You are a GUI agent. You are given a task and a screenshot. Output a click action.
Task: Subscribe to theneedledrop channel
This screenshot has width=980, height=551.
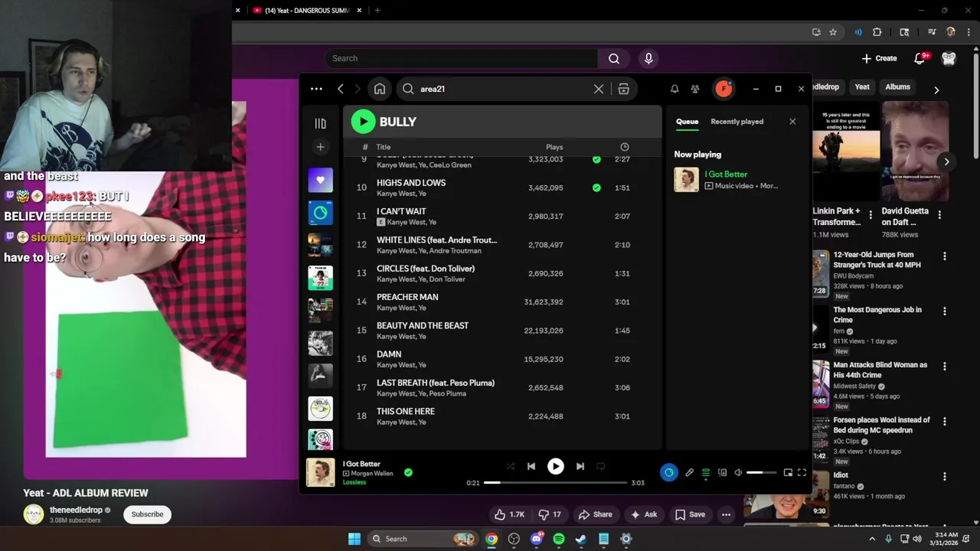(x=147, y=514)
